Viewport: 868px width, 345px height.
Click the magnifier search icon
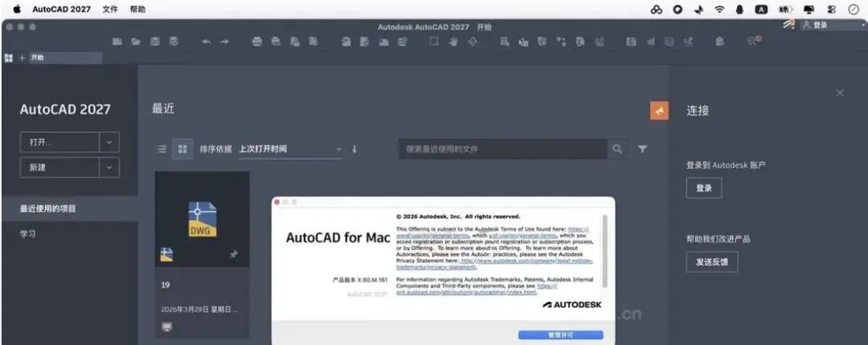[x=617, y=149]
